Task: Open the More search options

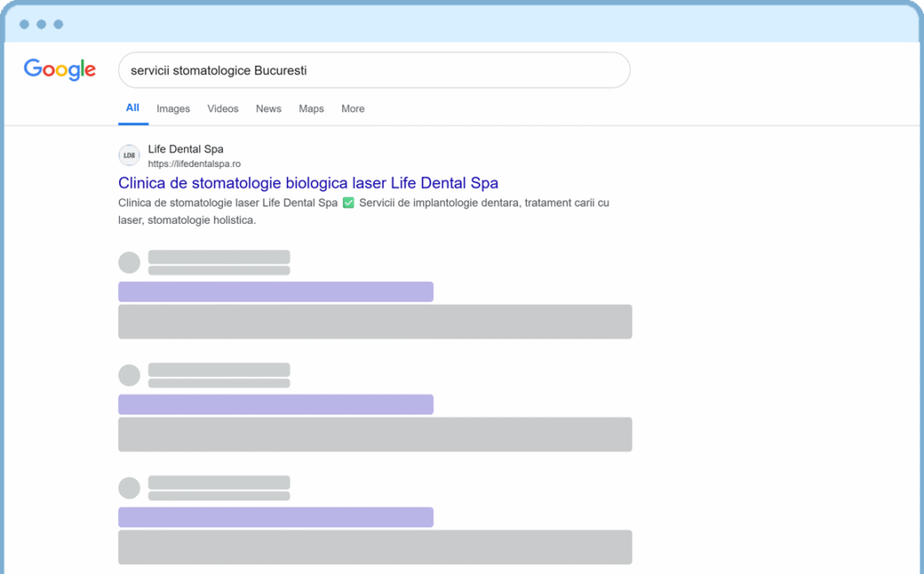Action: coord(353,108)
